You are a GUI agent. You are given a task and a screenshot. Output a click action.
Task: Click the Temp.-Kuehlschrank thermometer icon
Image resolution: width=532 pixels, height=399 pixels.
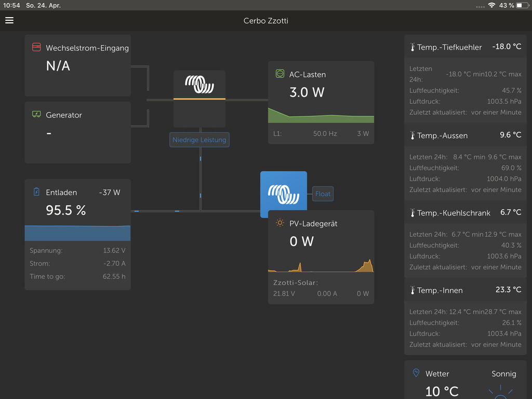pos(413,212)
